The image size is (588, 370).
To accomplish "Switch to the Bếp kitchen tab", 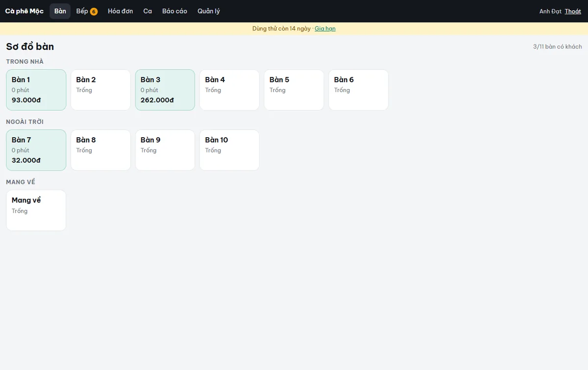I will pyautogui.click(x=87, y=11).
